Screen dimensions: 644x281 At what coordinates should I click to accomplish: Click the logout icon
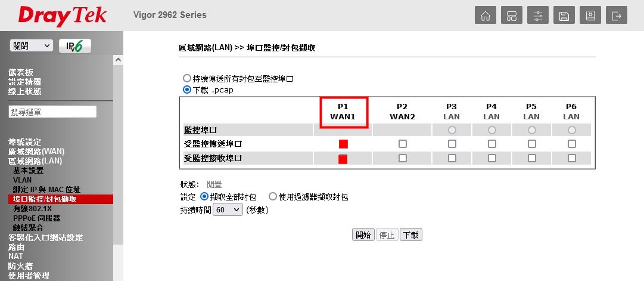(617, 16)
